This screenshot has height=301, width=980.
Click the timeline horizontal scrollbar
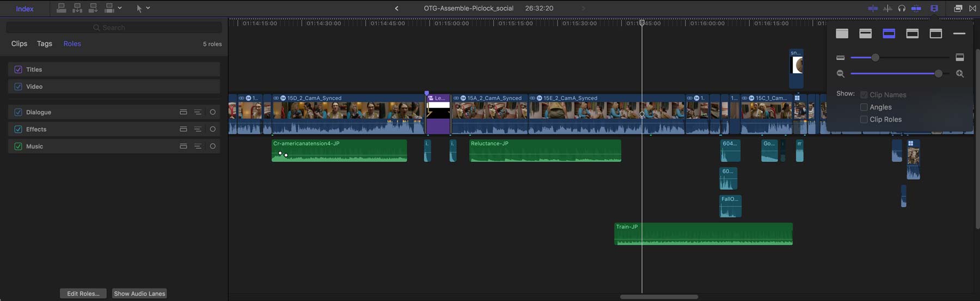click(x=659, y=297)
